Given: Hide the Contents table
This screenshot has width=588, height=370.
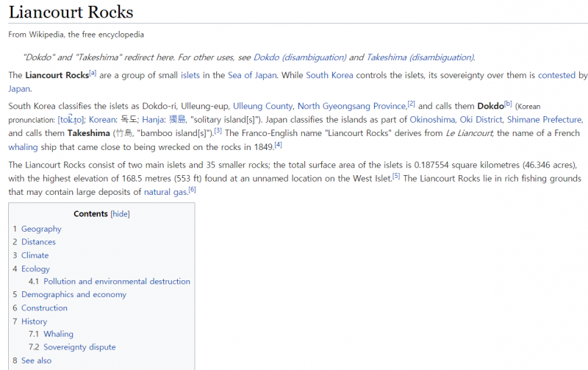Looking at the screenshot, I should (x=120, y=214).
